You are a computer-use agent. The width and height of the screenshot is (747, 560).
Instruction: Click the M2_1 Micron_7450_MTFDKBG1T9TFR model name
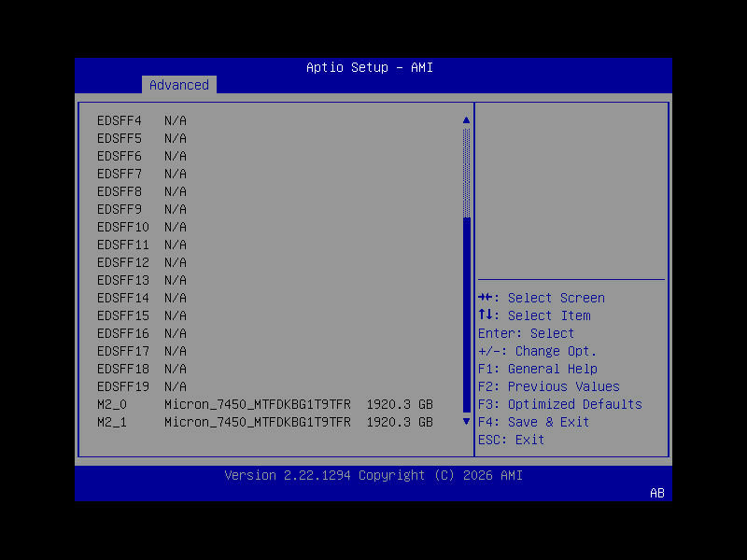(x=258, y=423)
